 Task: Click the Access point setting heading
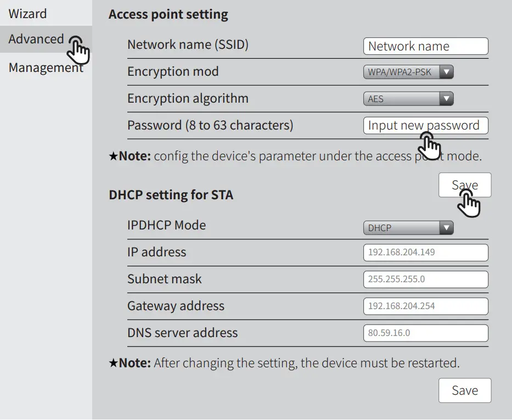(x=168, y=14)
